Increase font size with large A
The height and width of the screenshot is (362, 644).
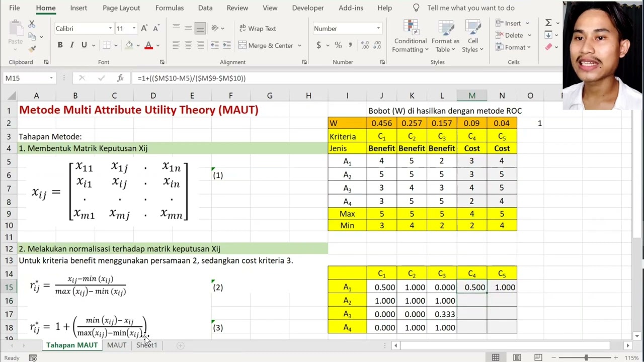pos(144,29)
